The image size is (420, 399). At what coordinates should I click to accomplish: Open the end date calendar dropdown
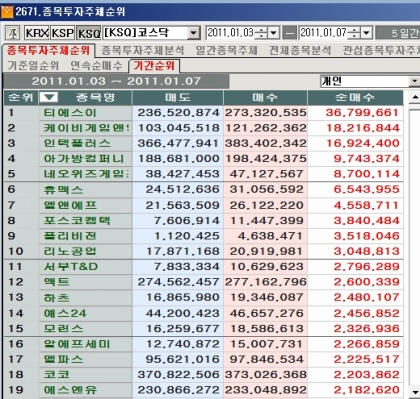[366, 33]
